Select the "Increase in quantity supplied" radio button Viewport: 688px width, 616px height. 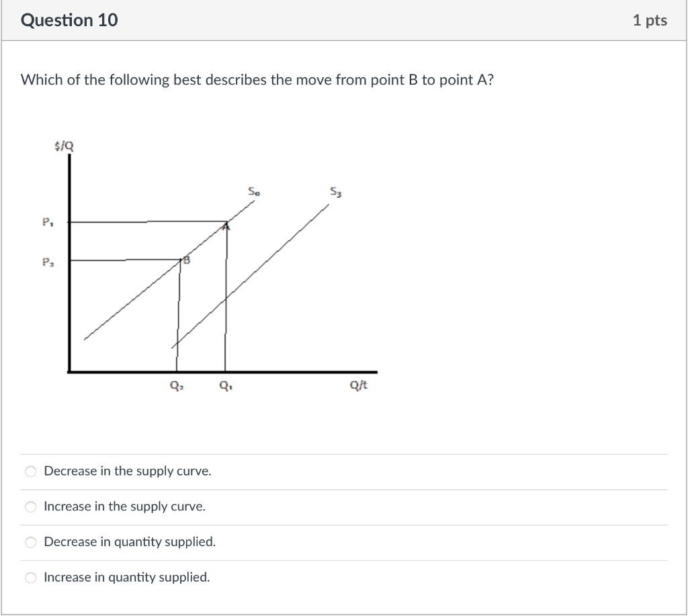tap(30, 577)
